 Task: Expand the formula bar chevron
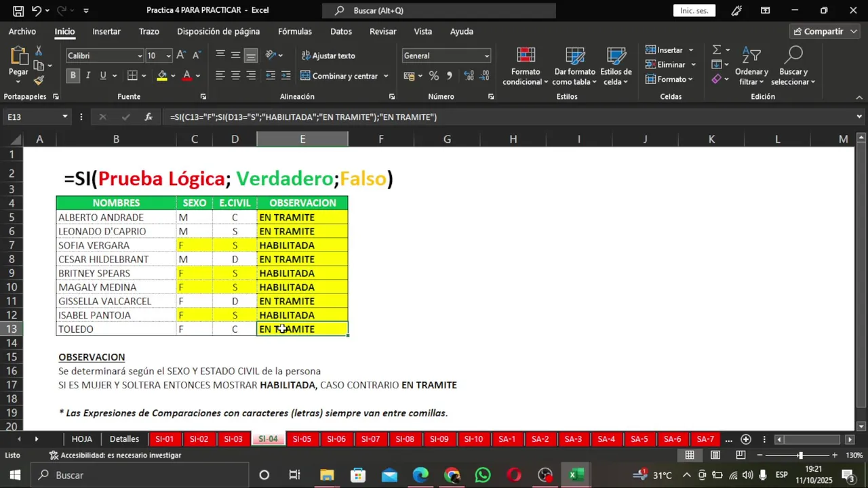click(x=860, y=117)
